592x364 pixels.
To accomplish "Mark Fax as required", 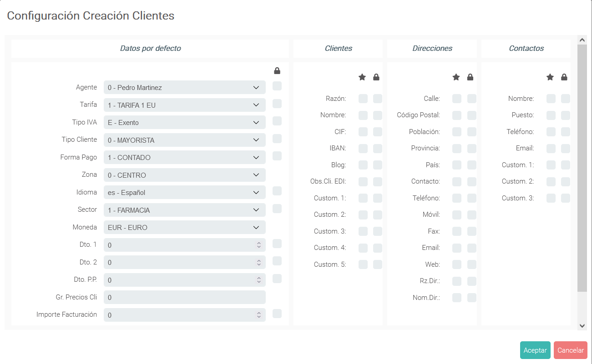I will click(x=457, y=231).
